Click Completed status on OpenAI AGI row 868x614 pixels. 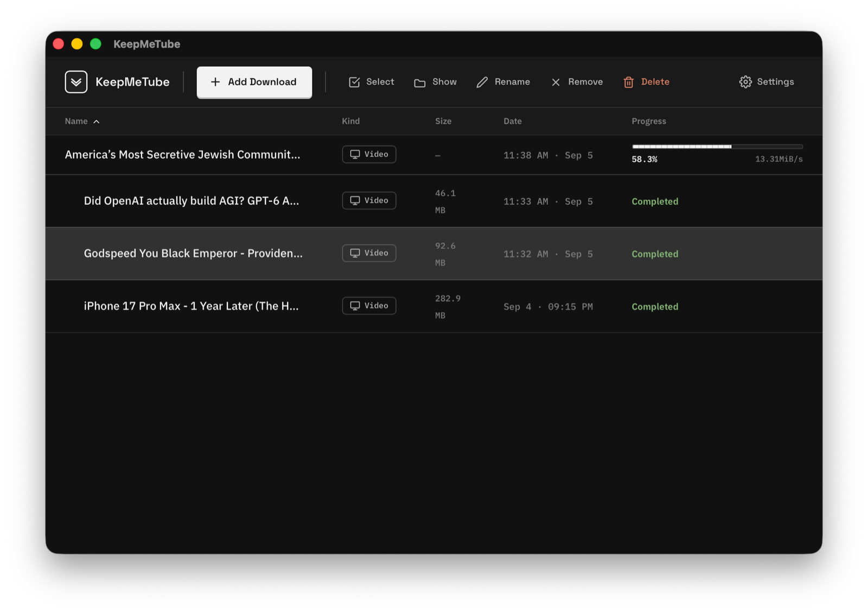655,201
